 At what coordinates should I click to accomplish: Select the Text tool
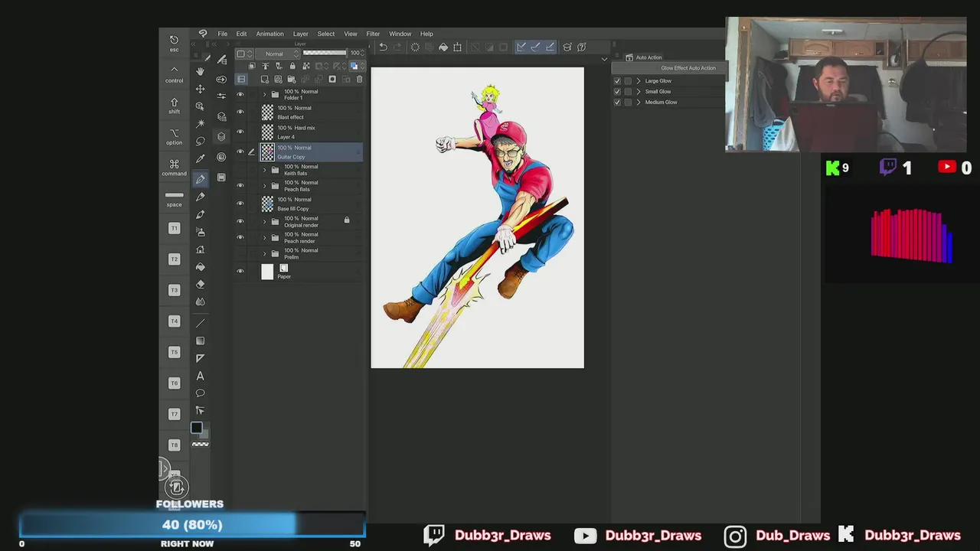pos(200,376)
